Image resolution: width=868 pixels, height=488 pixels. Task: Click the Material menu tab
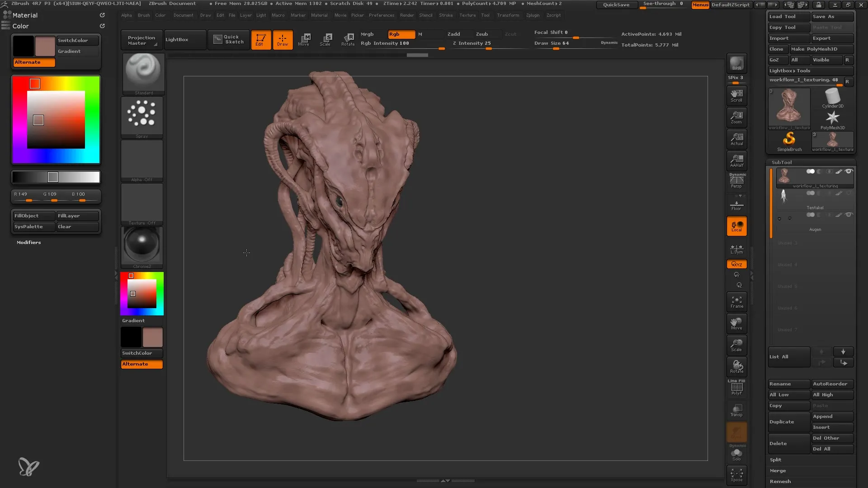pyautogui.click(x=318, y=15)
